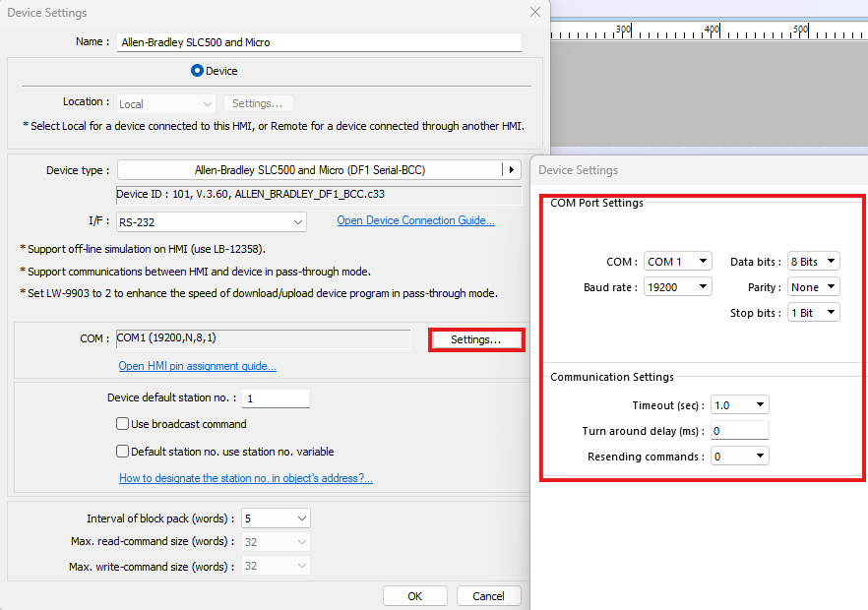Open station no. designation help link
868x610 pixels.
[x=246, y=478]
